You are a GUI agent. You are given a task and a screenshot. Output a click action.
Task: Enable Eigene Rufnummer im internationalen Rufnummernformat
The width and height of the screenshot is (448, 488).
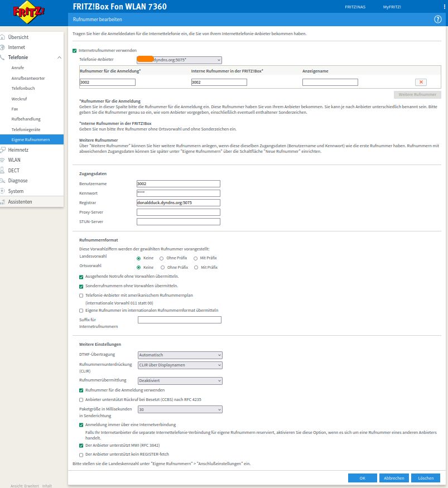point(81,310)
